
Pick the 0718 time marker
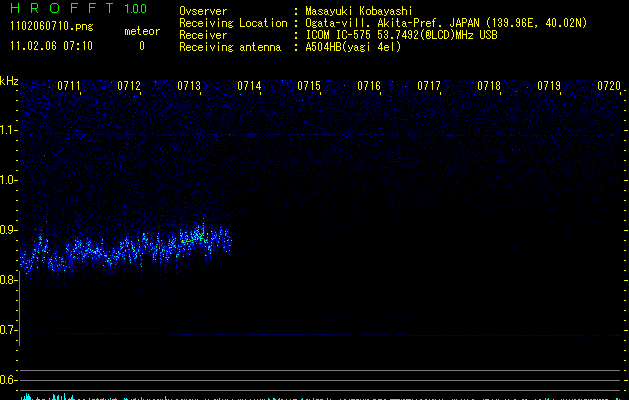[489, 87]
